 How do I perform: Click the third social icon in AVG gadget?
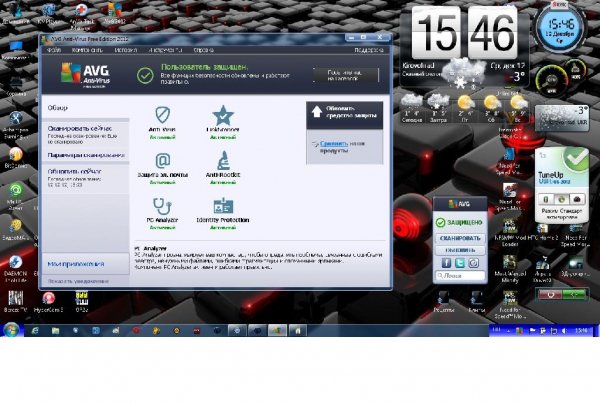point(473,263)
